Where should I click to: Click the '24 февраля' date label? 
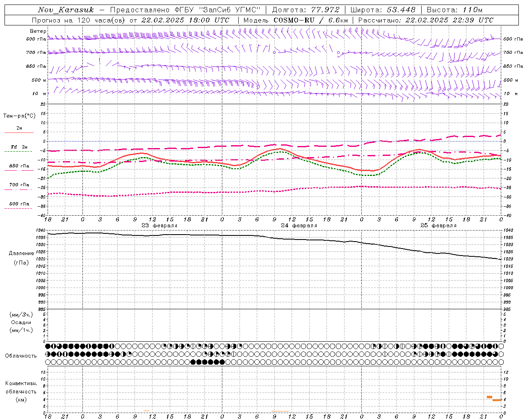click(299, 226)
